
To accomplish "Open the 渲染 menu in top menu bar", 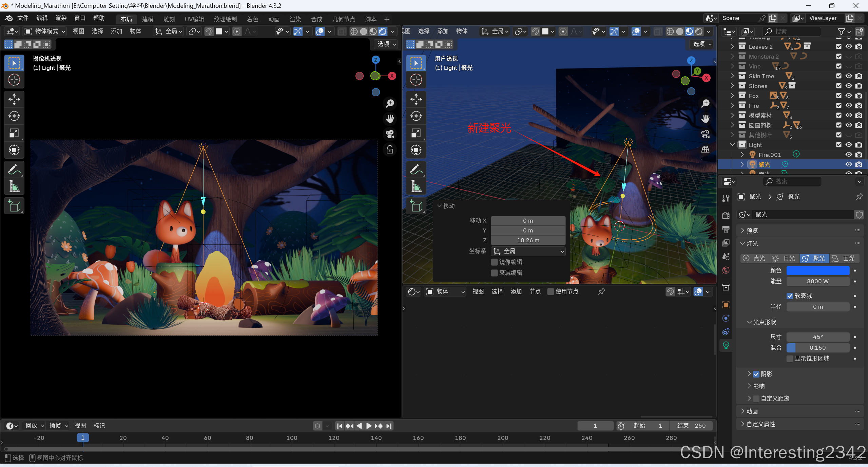I will [x=61, y=18].
